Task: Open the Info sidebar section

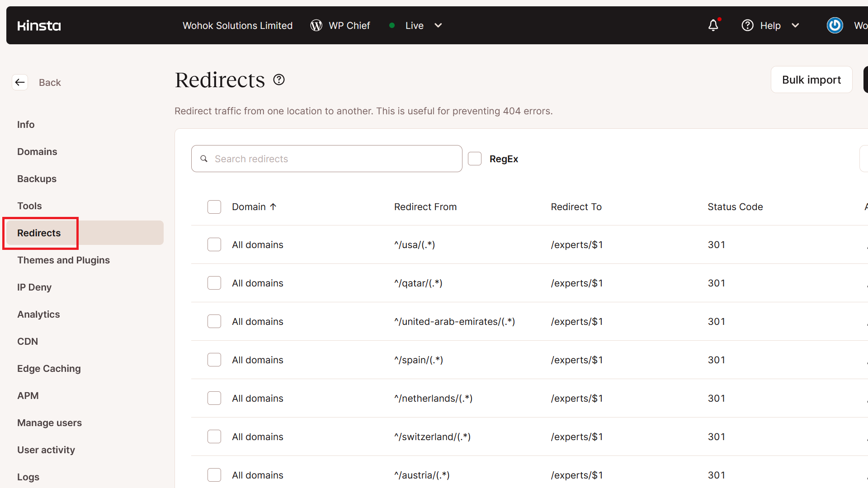Action: point(26,124)
